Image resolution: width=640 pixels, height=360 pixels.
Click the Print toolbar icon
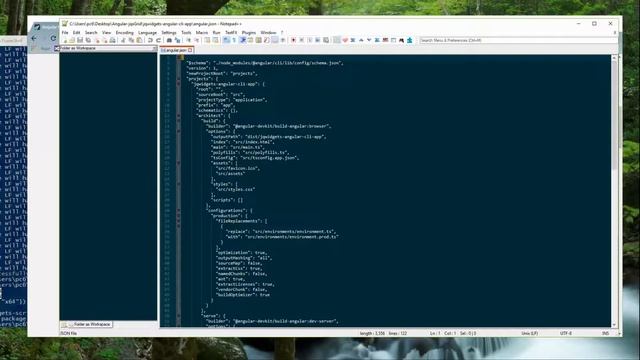click(x=112, y=40)
